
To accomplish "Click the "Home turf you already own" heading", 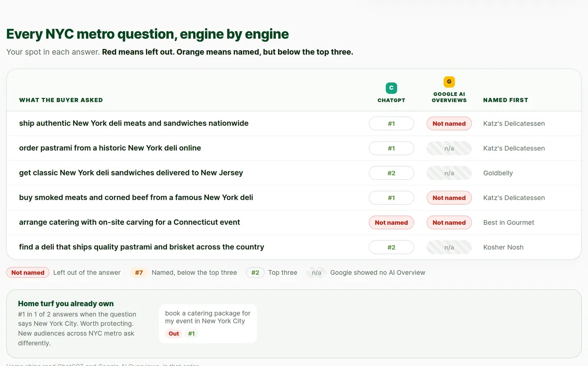I will click(66, 304).
